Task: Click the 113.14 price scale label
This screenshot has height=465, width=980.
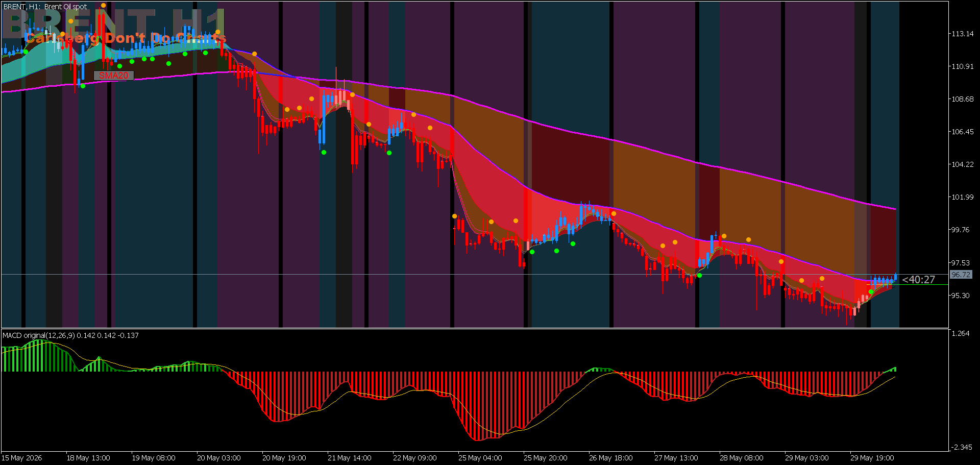Action: coord(962,34)
